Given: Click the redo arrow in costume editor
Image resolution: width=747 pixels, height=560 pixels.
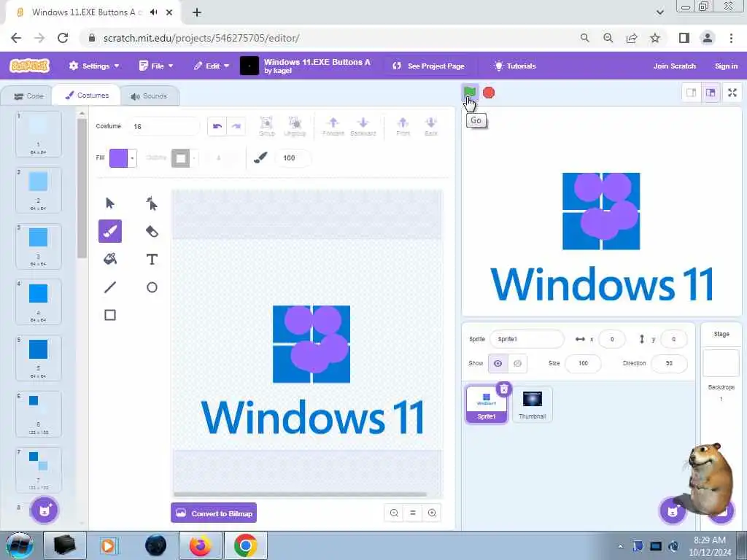Looking at the screenshot, I should click(236, 126).
